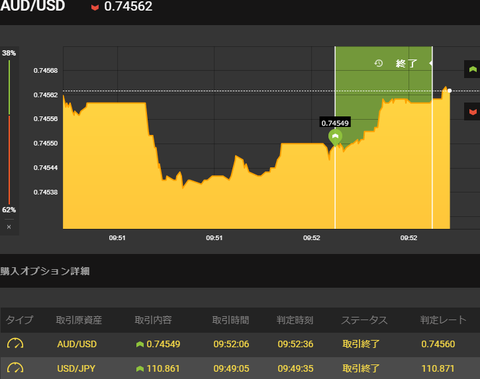Click the green up-arrow buy button beside chart
The image size is (480, 379).
pos(472,69)
